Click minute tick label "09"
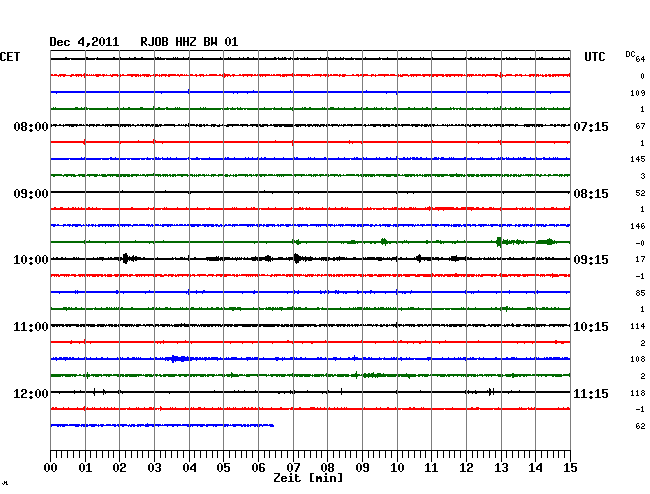 pyautogui.click(x=362, y=467)
